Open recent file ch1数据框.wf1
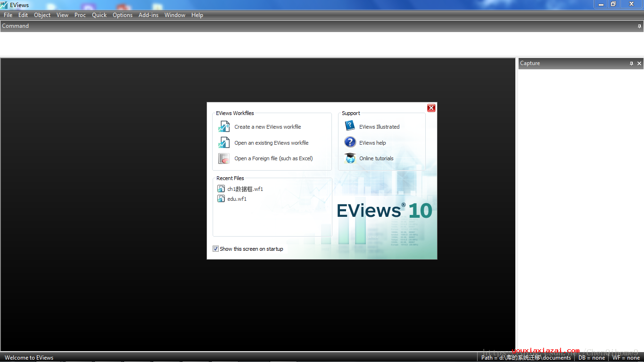This screenshot has height=362, width=644. tap(245, 189)
